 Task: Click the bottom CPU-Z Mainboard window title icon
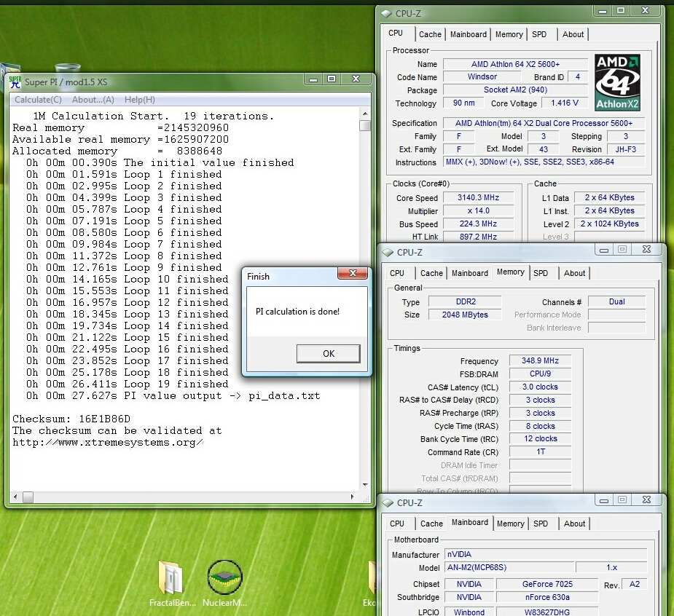388,503
